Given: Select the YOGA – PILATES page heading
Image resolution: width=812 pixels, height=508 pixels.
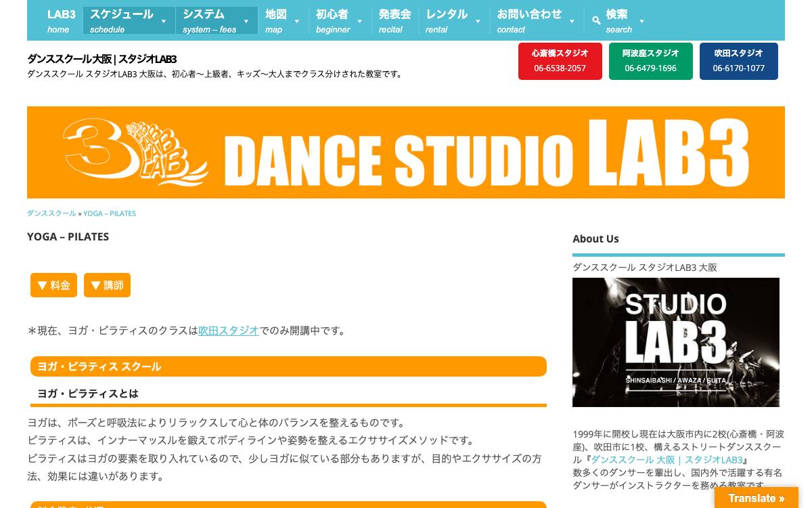Looking at the screenshot, I should point(68,236).
